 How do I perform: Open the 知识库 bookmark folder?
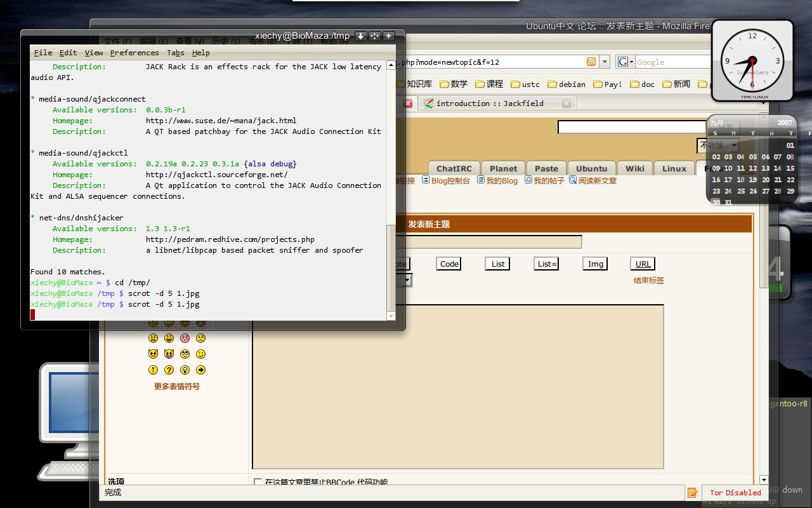415,84
